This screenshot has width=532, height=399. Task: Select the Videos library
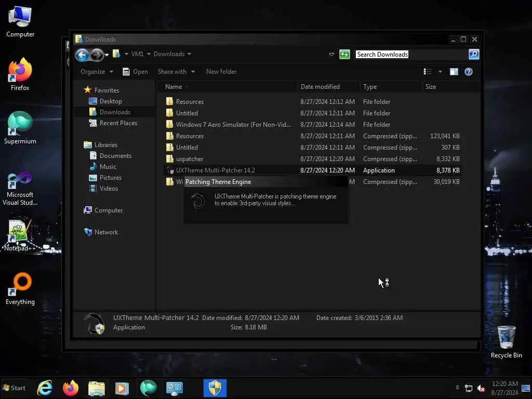coord(104,188)
